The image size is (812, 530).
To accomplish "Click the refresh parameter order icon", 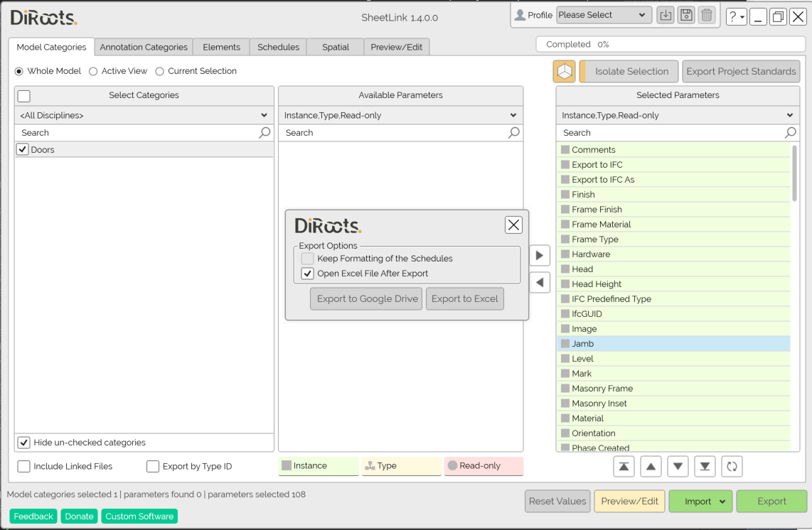I will [732, 466].
